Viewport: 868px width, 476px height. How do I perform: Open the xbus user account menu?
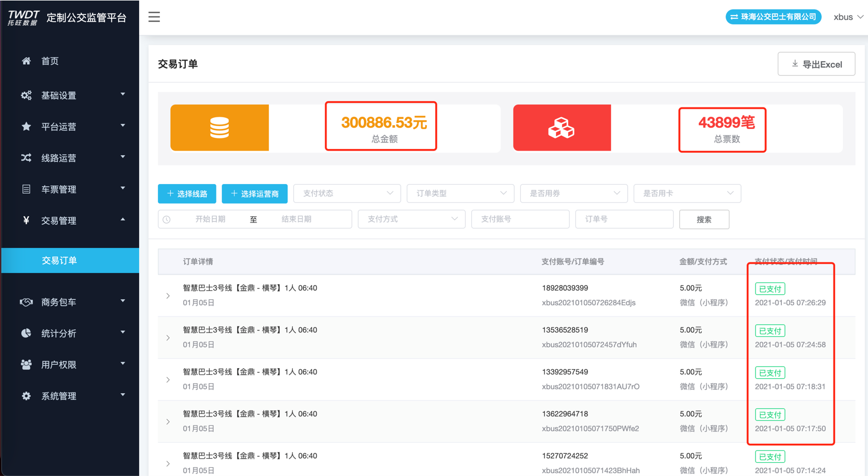[x=848, y=17]
